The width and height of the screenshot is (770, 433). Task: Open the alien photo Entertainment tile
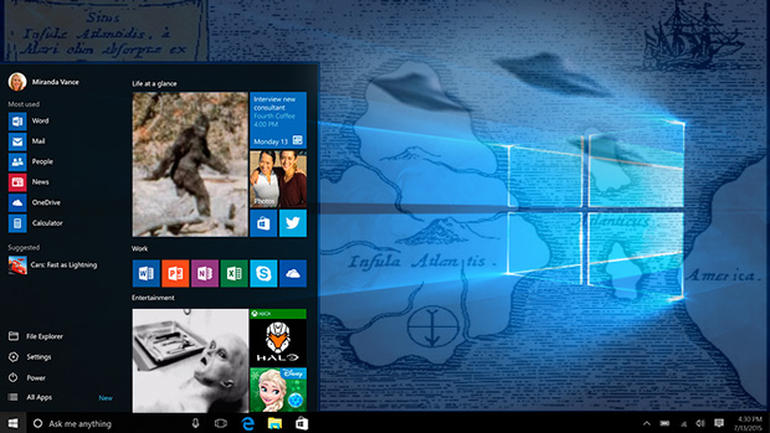pyautogui.click(x=190, y=361)
